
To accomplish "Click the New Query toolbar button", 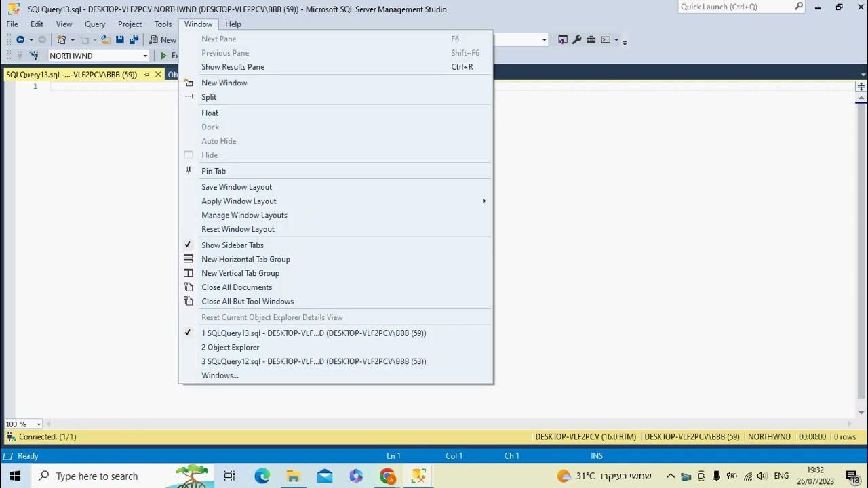I will (x=163, y=40).
